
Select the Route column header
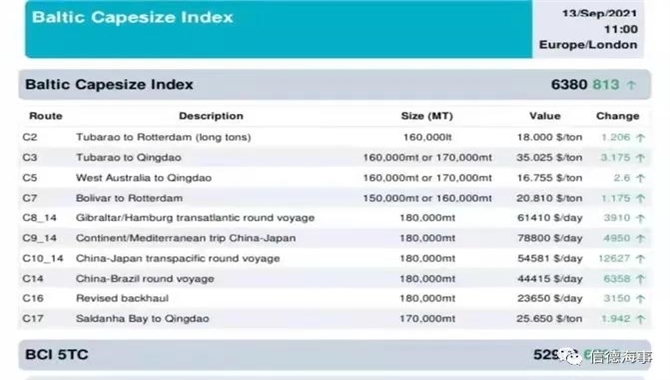coord(46,116)
